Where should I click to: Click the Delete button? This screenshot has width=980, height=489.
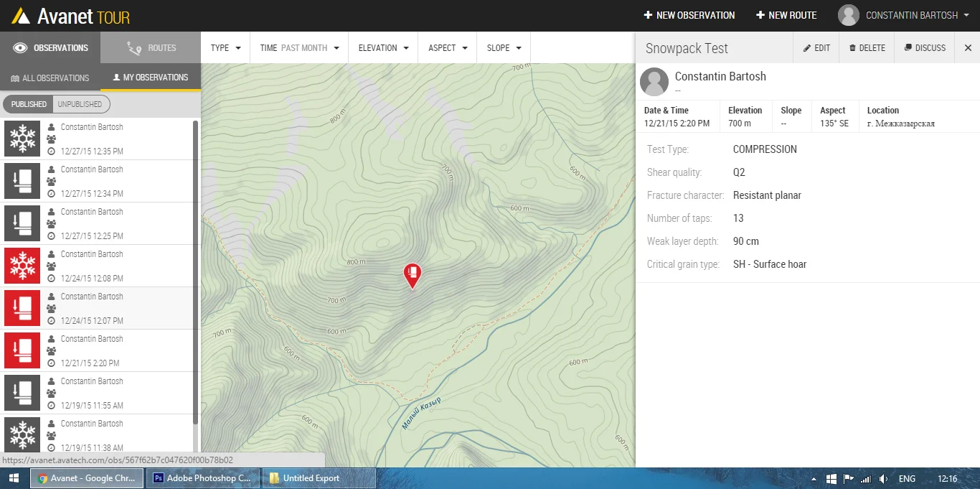[867, 48]
